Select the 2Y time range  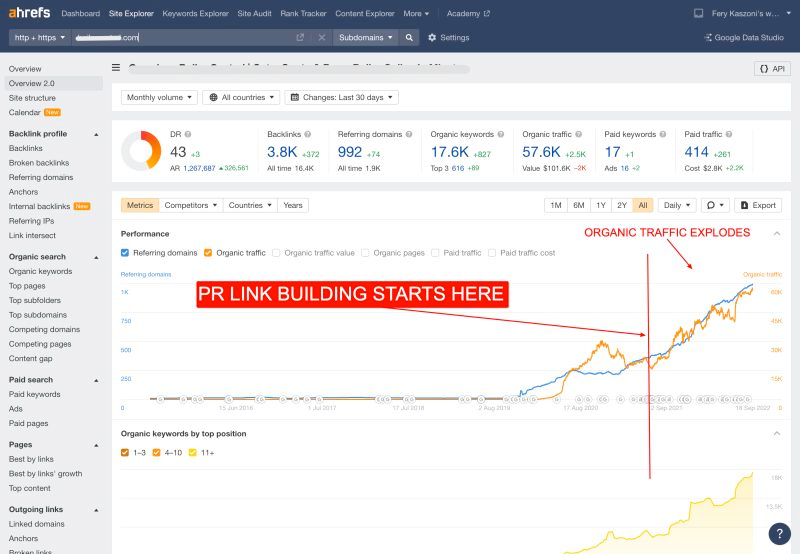pos(622,205)
